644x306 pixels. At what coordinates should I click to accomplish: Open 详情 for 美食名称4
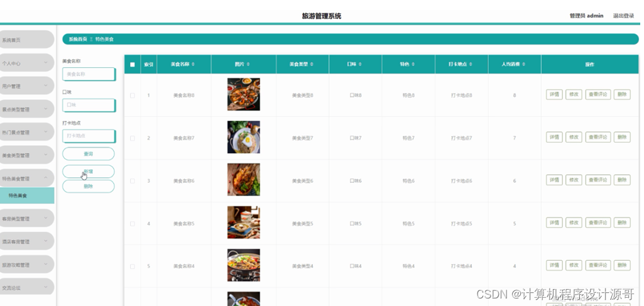(554, 265)
